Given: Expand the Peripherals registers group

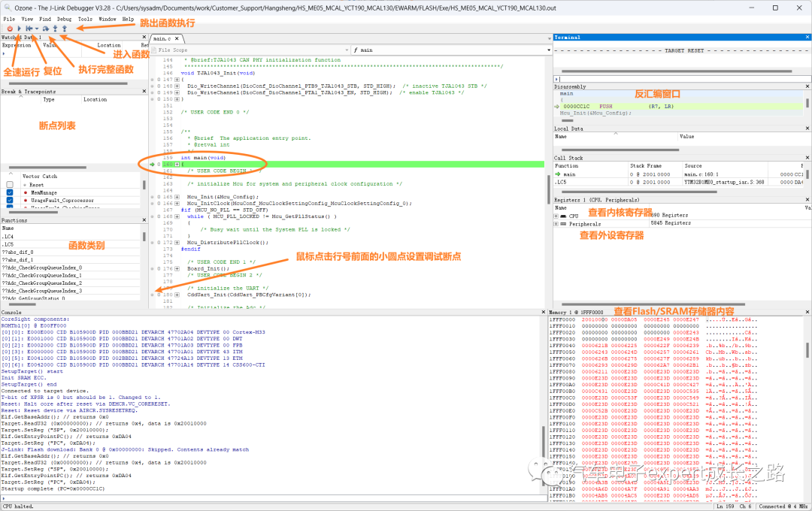Looking at the screenshot, I should pos(556,224).
